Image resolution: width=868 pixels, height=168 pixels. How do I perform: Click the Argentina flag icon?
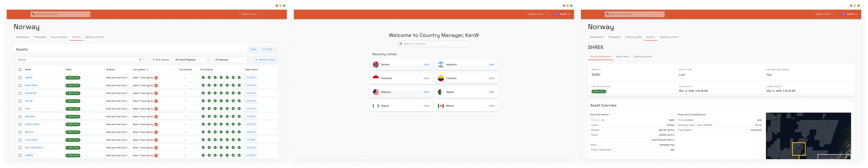(x=441, y=64)
